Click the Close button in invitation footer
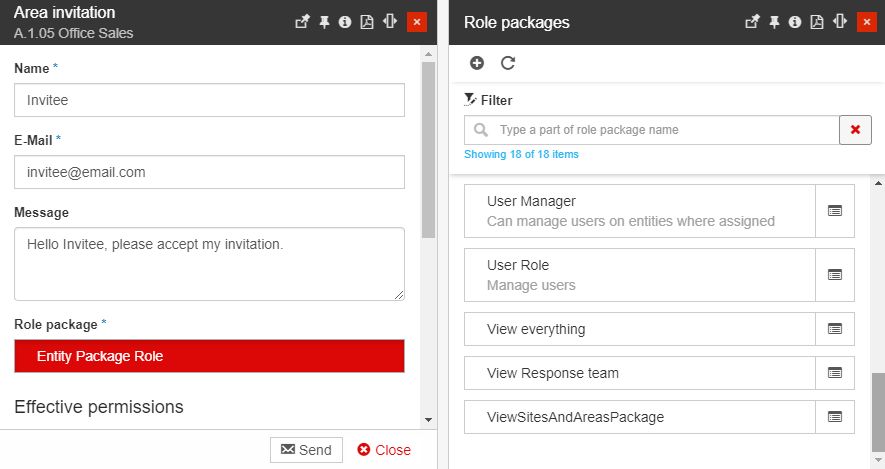Image resolution: width=885 pixels, height=469 pixels. click(x=384, y=450)
